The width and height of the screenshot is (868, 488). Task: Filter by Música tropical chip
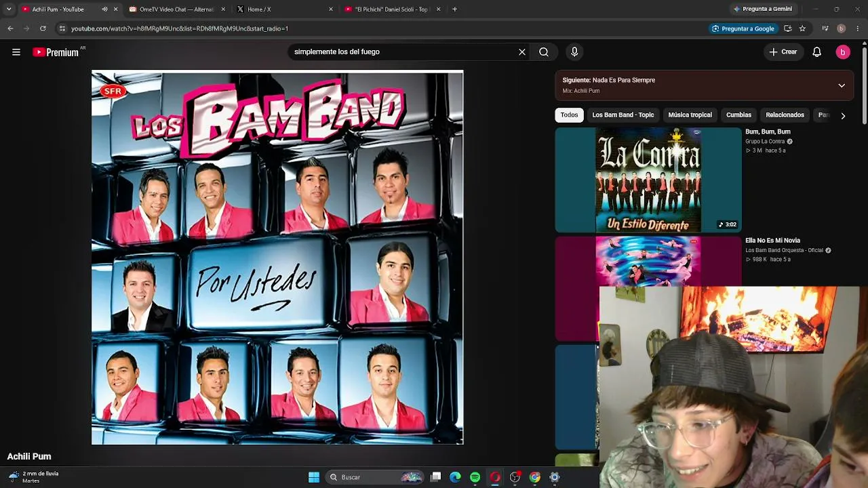(x=690, y=115)
